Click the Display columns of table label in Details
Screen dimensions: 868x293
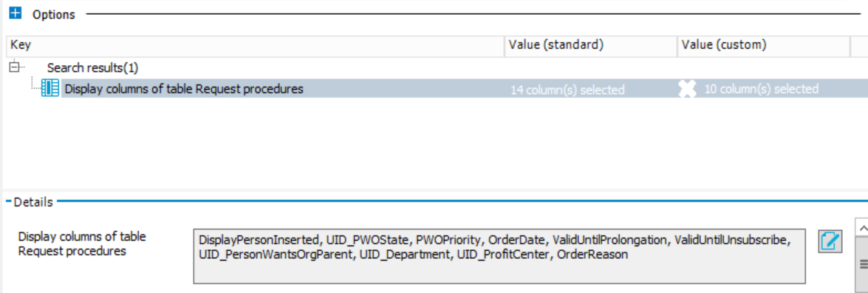pos(82,243)
